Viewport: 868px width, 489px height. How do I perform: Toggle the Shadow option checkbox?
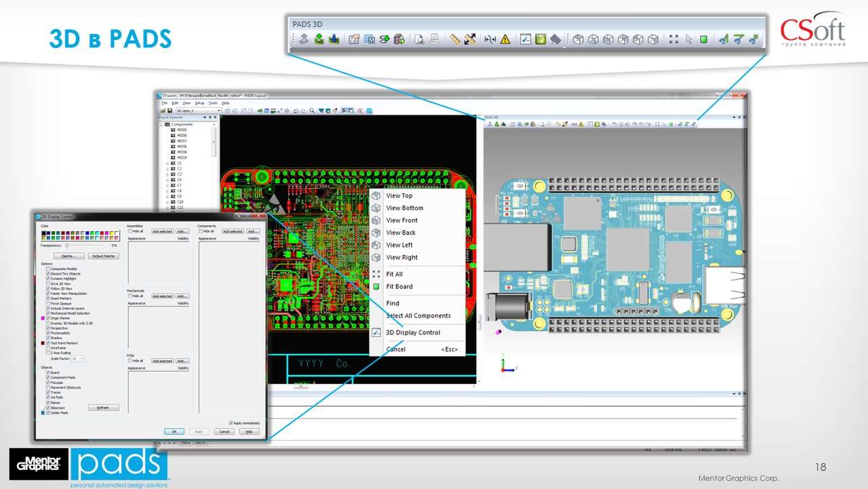coord(48,338)
